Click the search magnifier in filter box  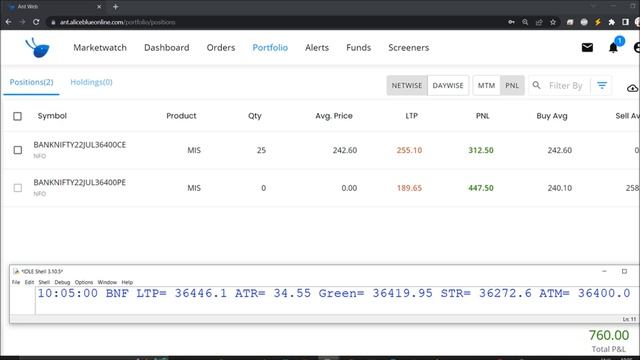(x=536, y=85)
